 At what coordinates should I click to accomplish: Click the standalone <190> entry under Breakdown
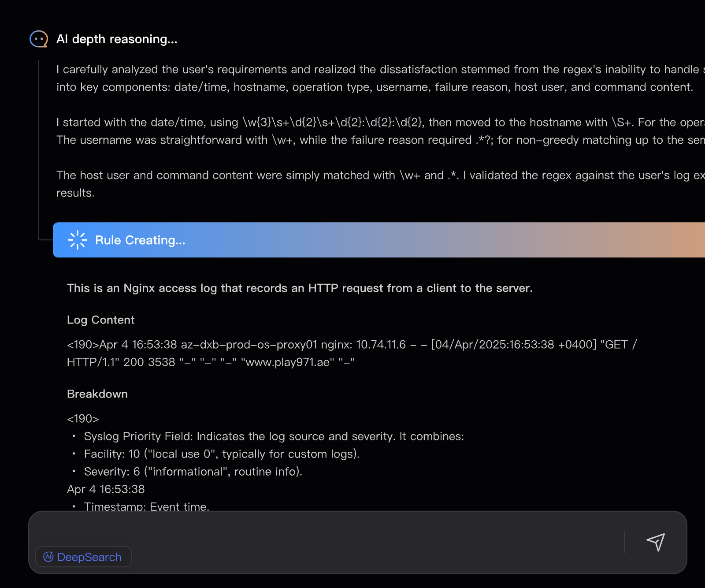tap(83, 419)
